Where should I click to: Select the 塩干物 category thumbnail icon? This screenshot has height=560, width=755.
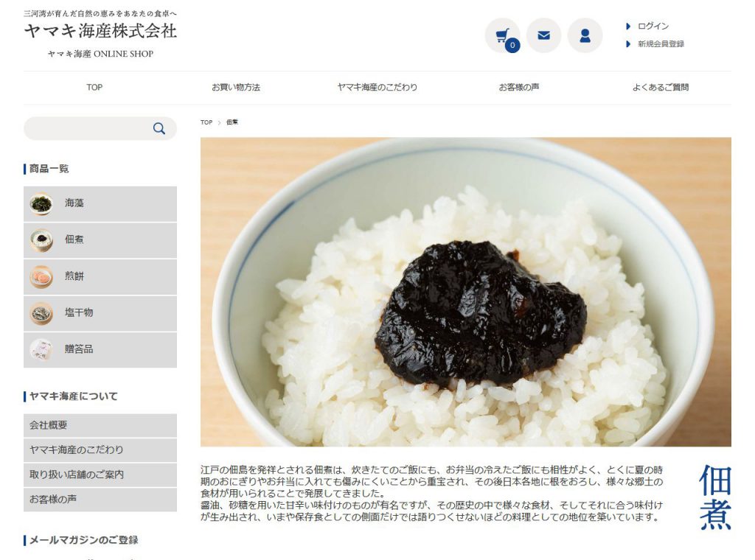tap(41, 313)
